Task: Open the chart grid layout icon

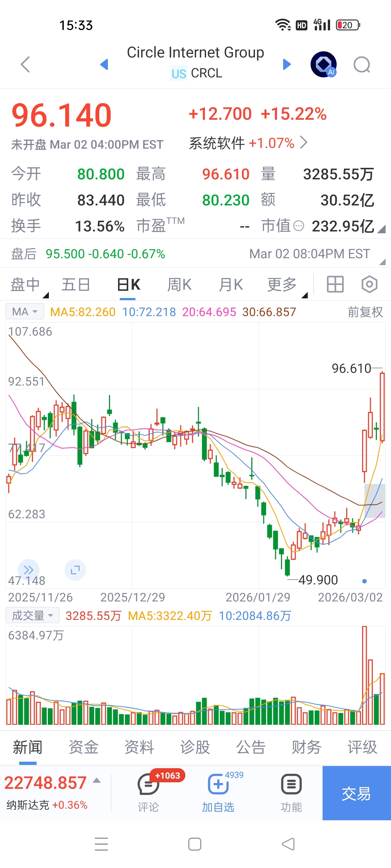Action: (335, 284)
